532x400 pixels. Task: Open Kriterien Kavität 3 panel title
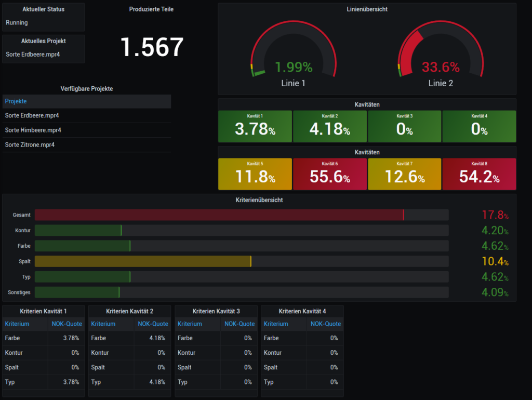tap(216, 312)
